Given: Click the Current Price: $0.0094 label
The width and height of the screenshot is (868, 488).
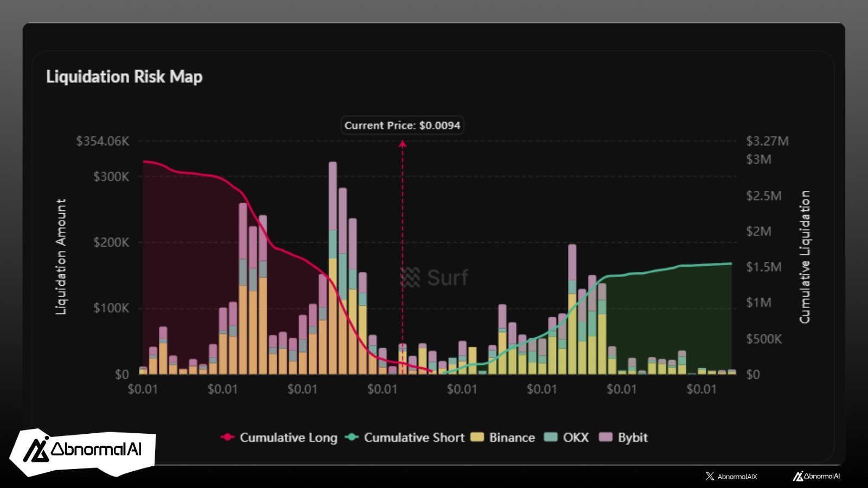Looking at the screenshot, I should pyautogui.click(x=402, y=125).
